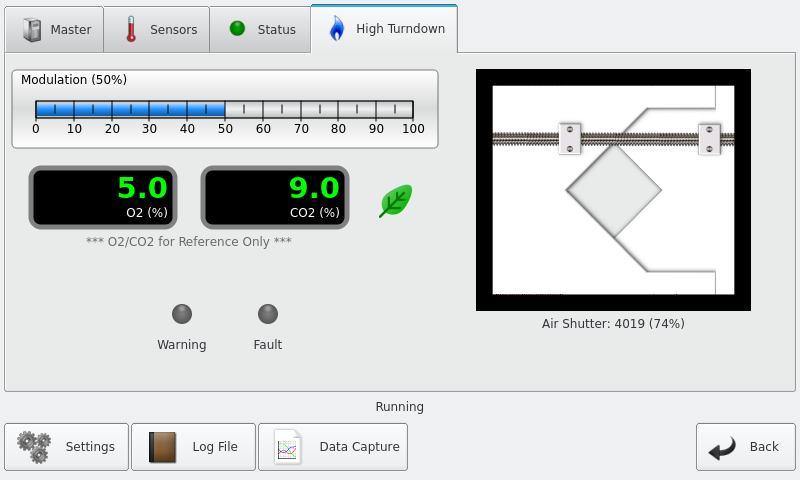The width and height of the screenshot is (800, 480).
Task: Click the gears icon on Settings
Action: point(34,447)
